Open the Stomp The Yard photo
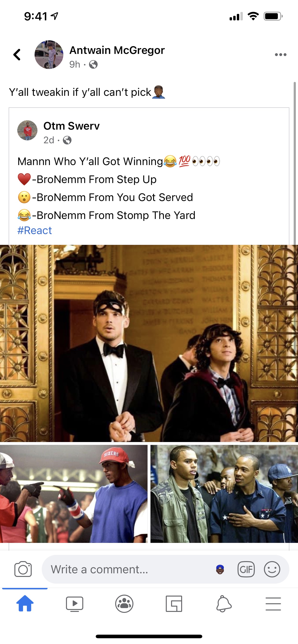298x644 pixels. pos(224,494)
